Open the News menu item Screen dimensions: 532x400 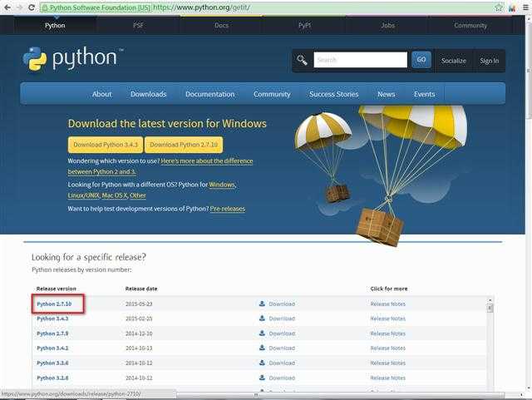coord(386,94)
